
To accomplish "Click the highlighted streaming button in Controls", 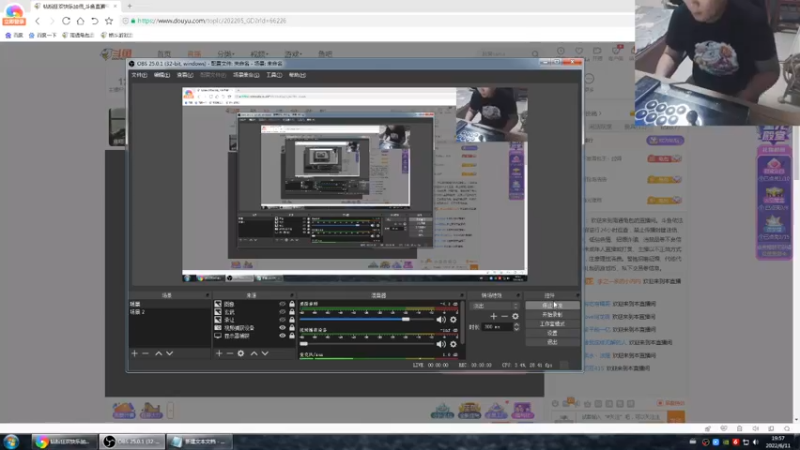I will (552, 306).
